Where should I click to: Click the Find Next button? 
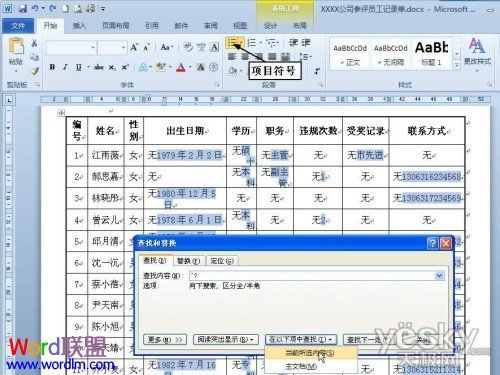tap(366, 340)
